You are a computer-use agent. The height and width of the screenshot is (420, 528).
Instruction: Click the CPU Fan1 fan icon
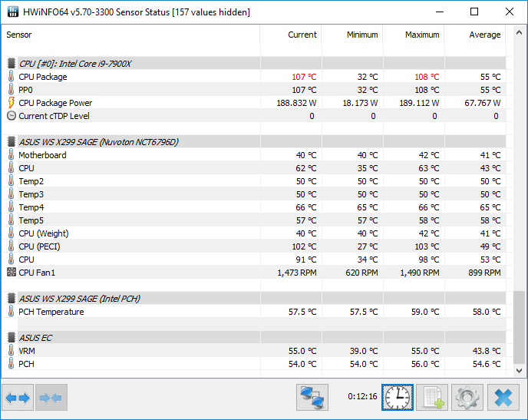click(12, 272)
